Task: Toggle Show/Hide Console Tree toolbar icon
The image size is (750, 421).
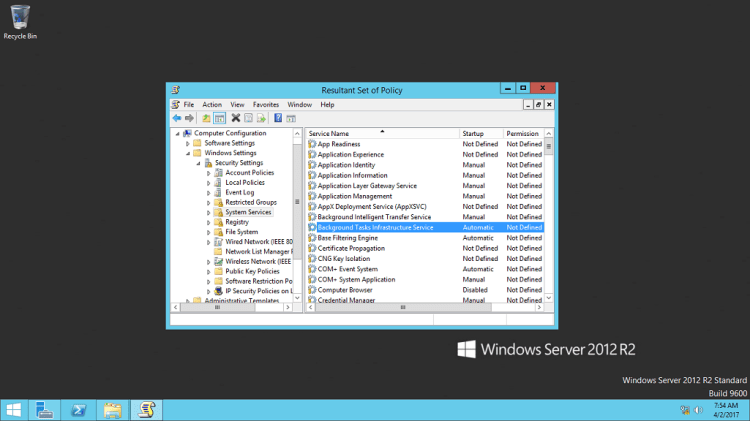Action: 219,118
